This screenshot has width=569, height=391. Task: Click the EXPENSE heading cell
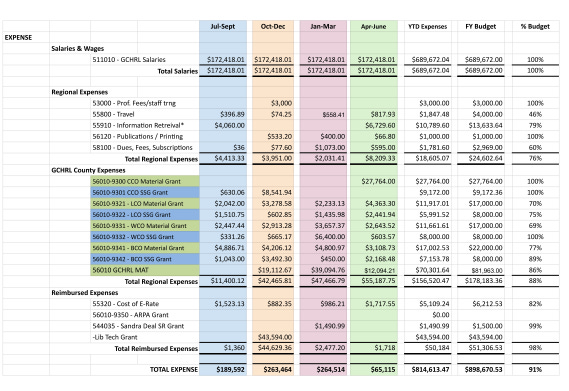[x=18, y=37]
